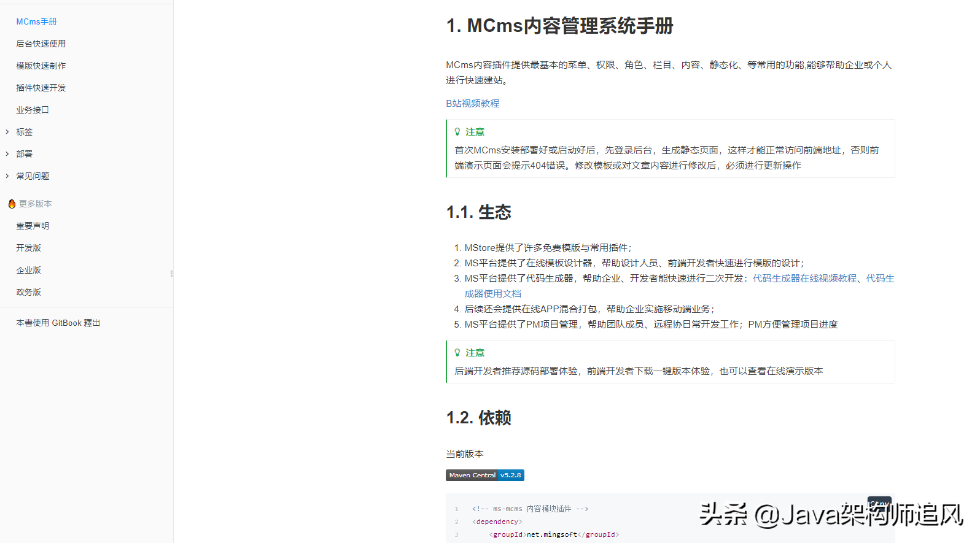Select the 常见问题 tree item
980x543 pixels.
(x=33, y=176)
